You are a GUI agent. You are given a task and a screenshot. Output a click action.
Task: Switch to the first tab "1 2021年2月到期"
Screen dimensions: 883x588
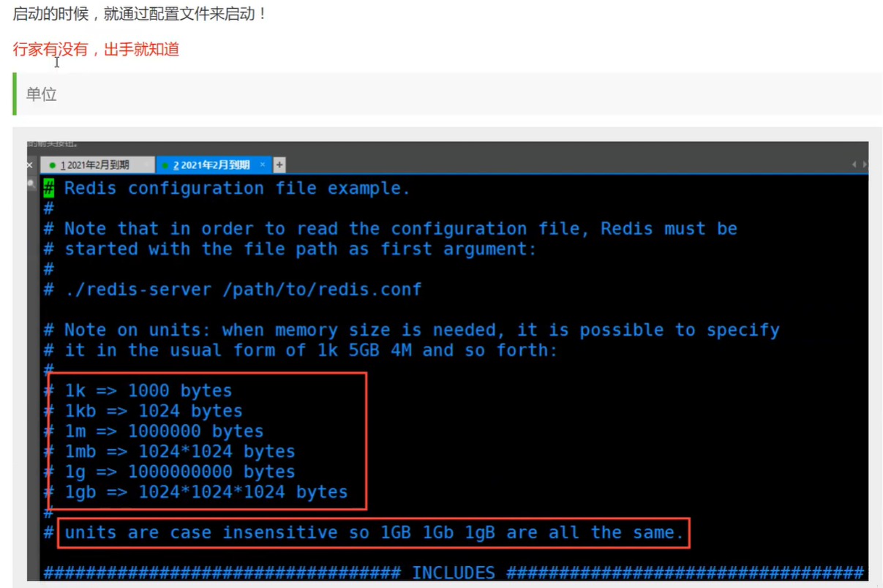[x=96, y=165]
